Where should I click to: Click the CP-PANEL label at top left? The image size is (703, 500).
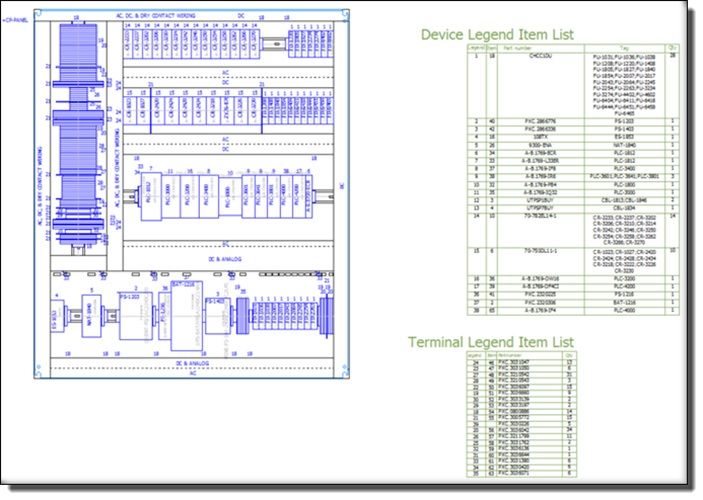pyautogui.click(x=13, y=17)
